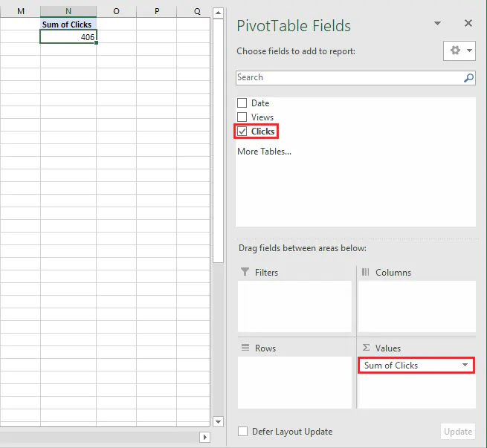Check the Date field checkbox
The height and width of the screenshot is (448, 487).
click(242, 103)
